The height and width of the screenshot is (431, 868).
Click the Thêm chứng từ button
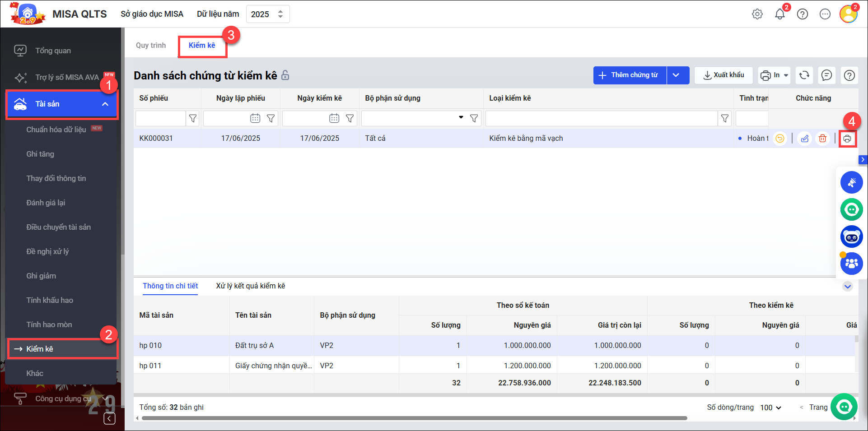coord(630,75)
